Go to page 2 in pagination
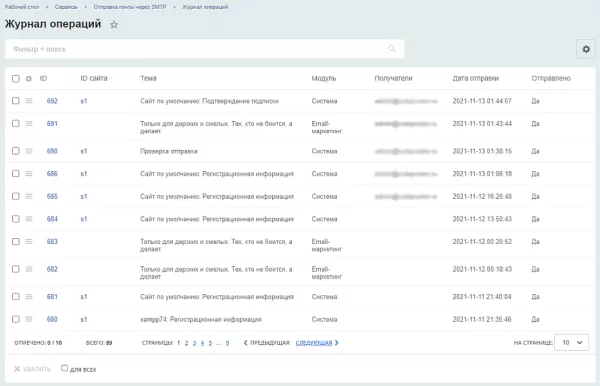The image size is (600, 386). coord(186,343)
